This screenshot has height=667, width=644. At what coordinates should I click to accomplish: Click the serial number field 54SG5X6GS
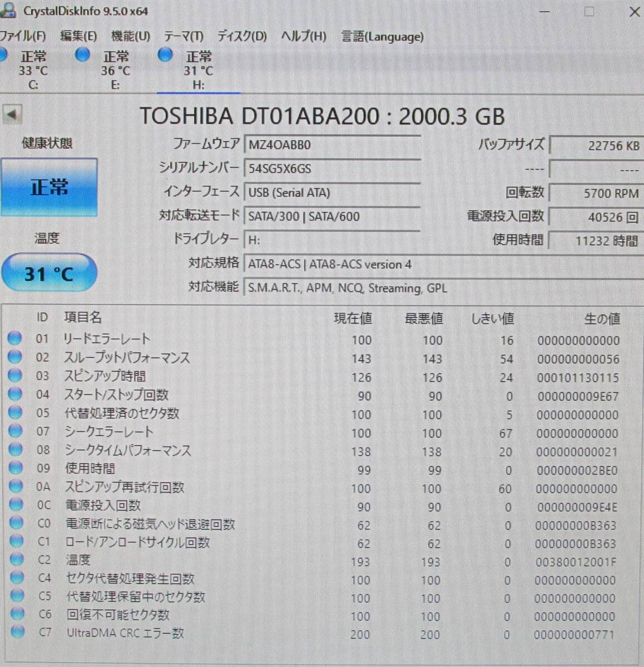coord(332,168)
